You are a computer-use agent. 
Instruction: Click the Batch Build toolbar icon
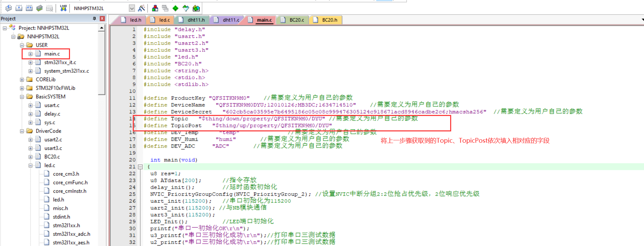pyautogui.click(x=39, y=8)
